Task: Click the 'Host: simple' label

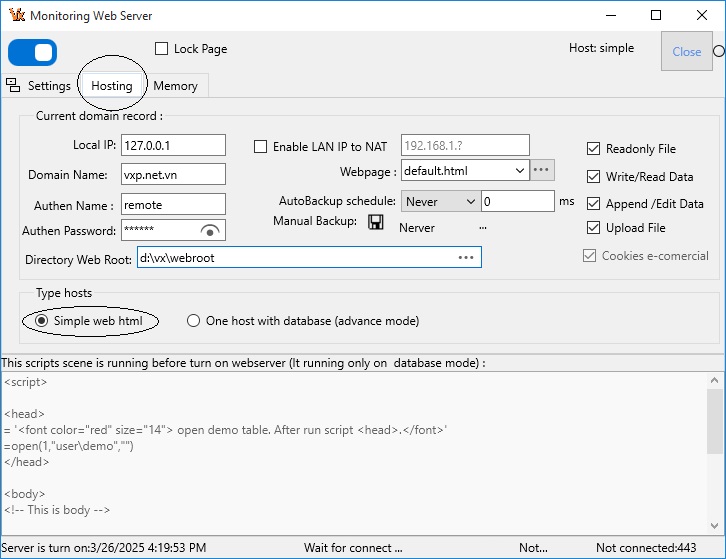Action: pos(601,48)
